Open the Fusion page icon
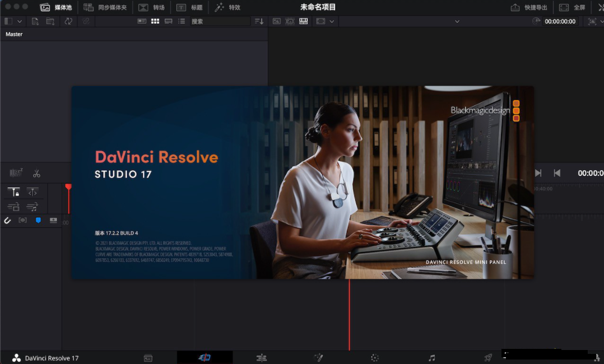Screen dimensions: 604x364 [318, 358]
